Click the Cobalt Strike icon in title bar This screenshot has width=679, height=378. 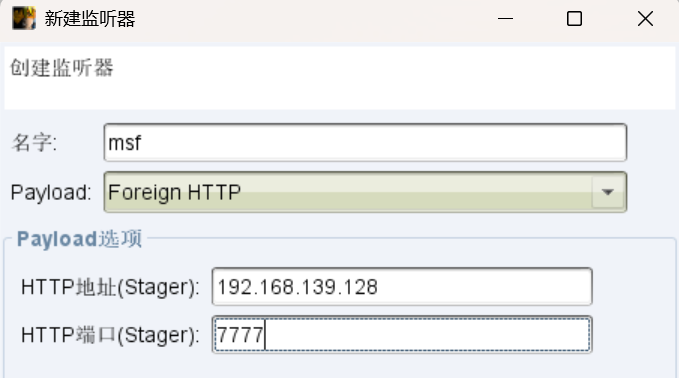pos(24,19)
